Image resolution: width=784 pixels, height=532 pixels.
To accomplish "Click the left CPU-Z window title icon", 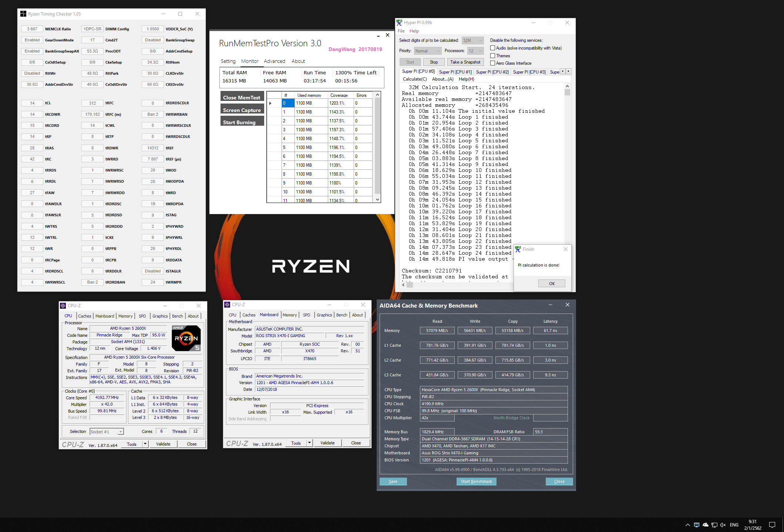I will click(63, 306).
